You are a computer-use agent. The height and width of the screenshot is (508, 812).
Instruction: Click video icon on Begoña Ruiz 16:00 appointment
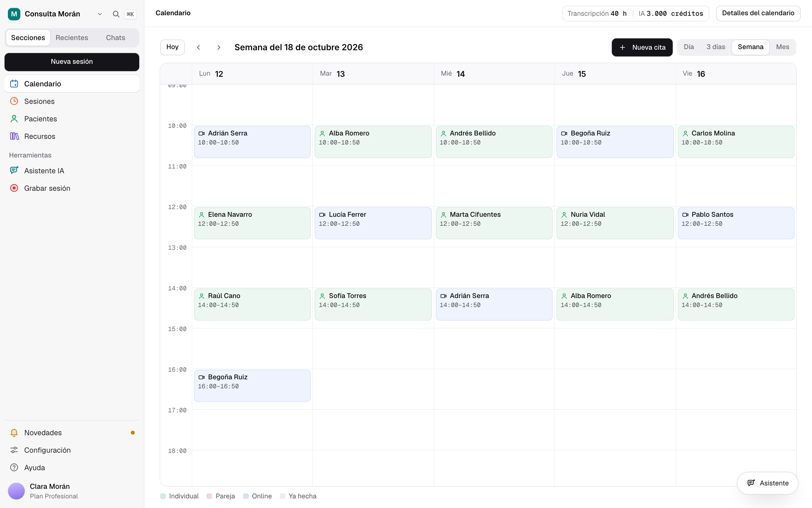[202, 377]
